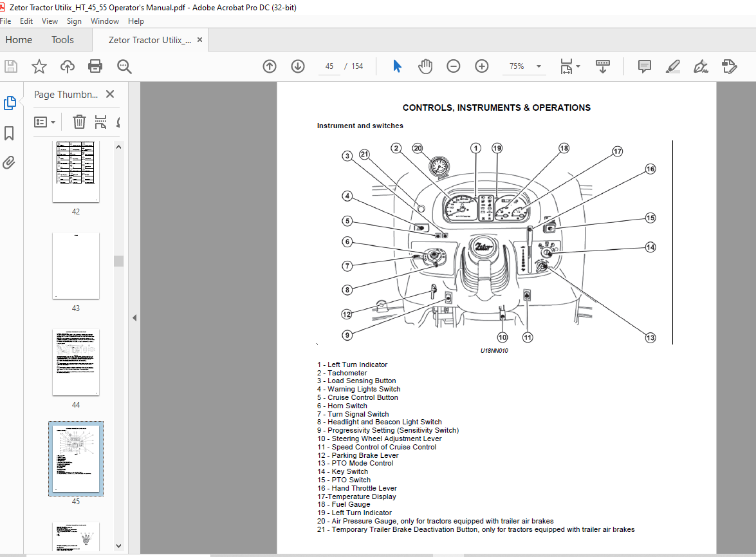This screenshot has height=557, width=756.
Task: Open the View menu
Action: coord(50,21)
